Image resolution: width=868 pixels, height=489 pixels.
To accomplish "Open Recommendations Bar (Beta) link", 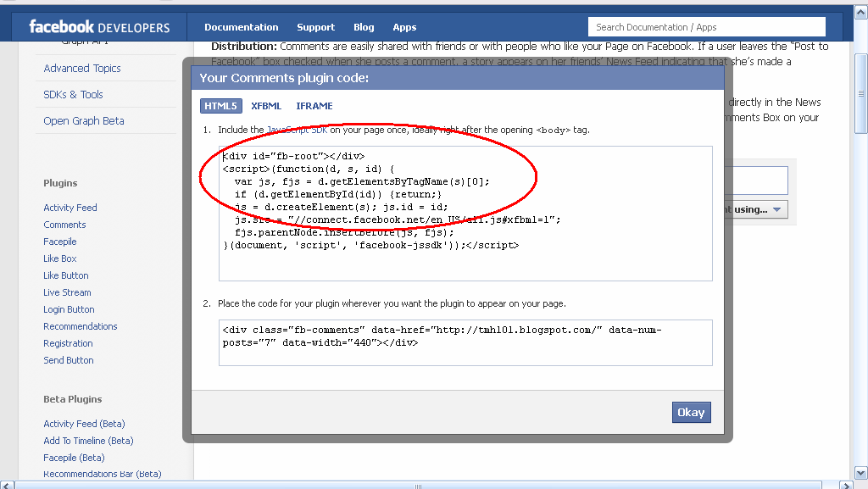I will pyautogui.click(x=103, y=474).
